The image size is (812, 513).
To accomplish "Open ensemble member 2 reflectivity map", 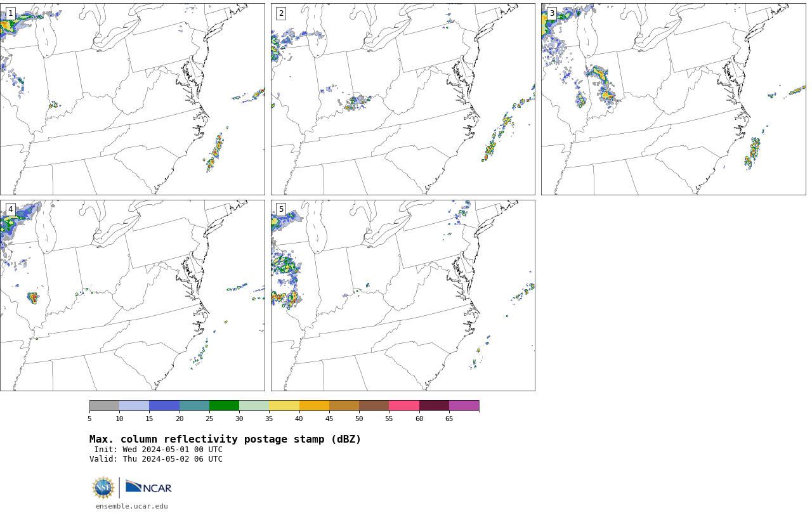I will coord(403,99).
